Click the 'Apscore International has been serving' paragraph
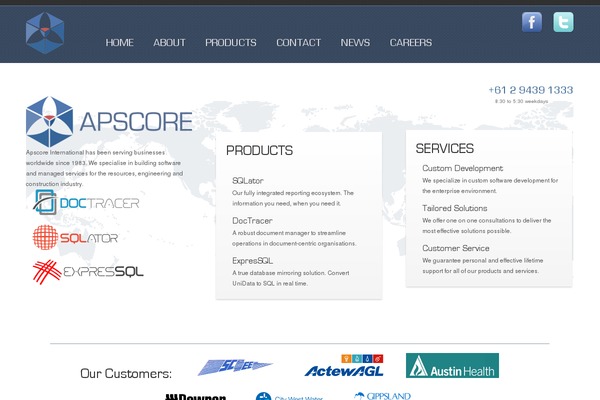This screenshot has height=400, width=600. tap(104, 168)
